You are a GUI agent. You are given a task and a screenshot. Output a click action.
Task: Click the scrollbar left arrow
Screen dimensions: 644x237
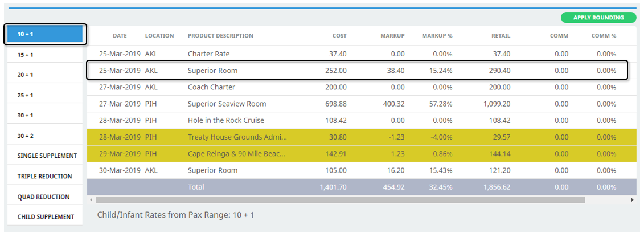pos(91,199)
